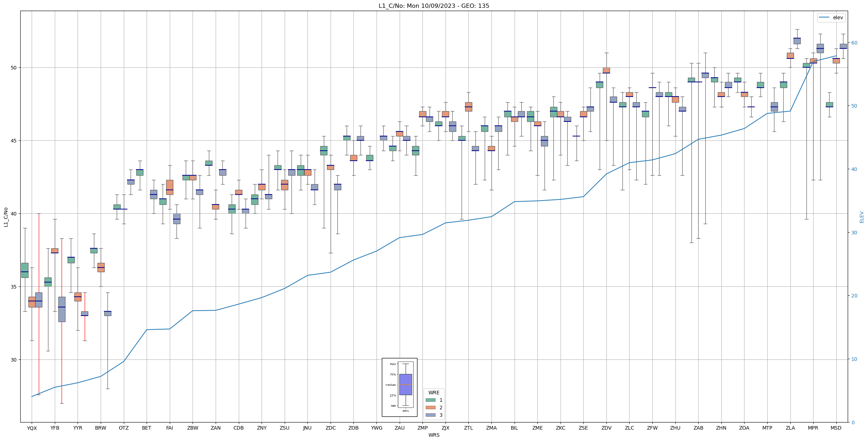
Task: Click the elev legend entry line
Action: tap(824, 17)
